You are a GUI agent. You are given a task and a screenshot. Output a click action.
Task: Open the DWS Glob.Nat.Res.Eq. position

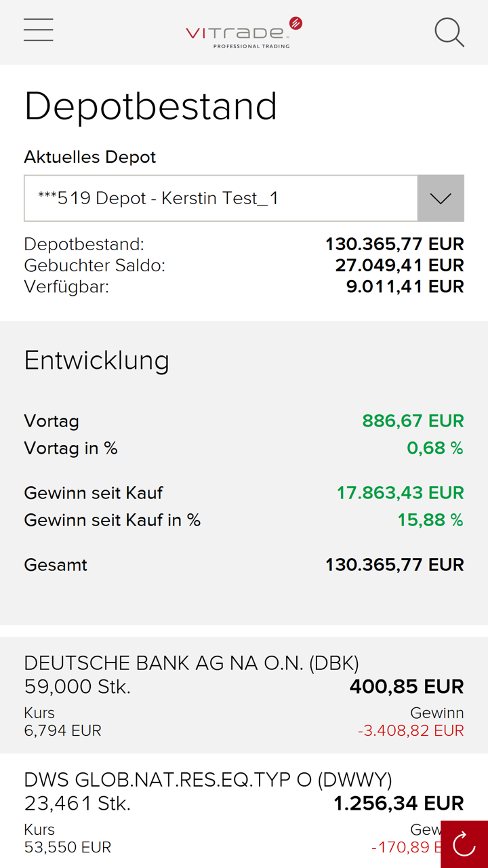207,779
